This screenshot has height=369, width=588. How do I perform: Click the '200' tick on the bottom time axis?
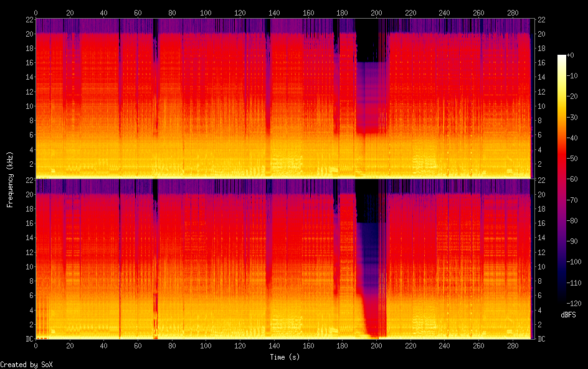click(x=376, y=346)
